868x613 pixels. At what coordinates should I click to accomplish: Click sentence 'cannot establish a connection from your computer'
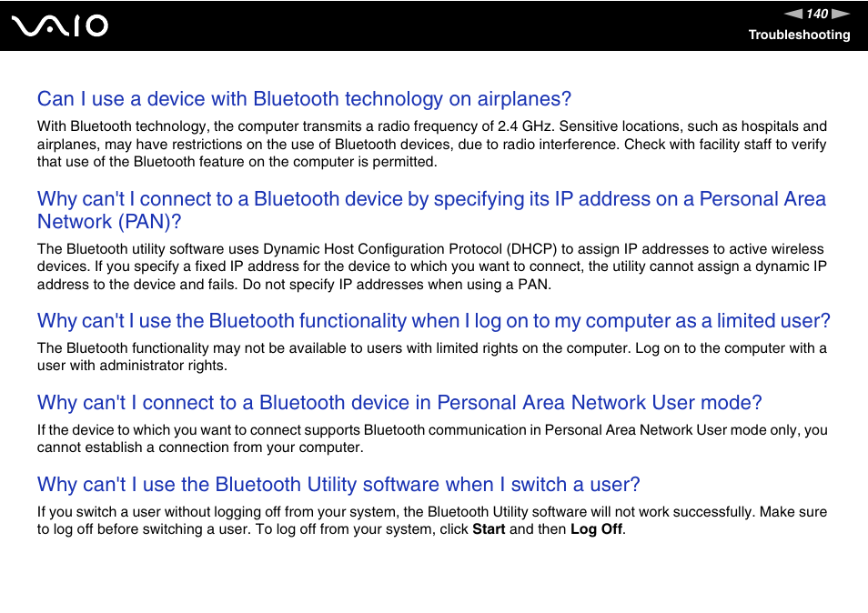200,447
